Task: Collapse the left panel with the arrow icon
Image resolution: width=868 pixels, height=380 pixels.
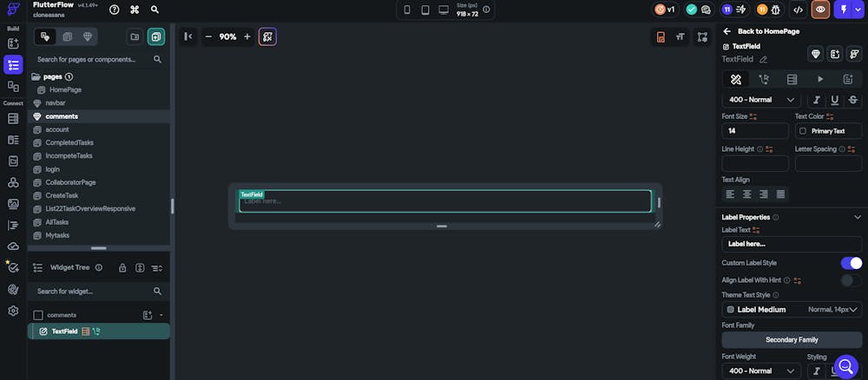Action: (x=188, y=36)
